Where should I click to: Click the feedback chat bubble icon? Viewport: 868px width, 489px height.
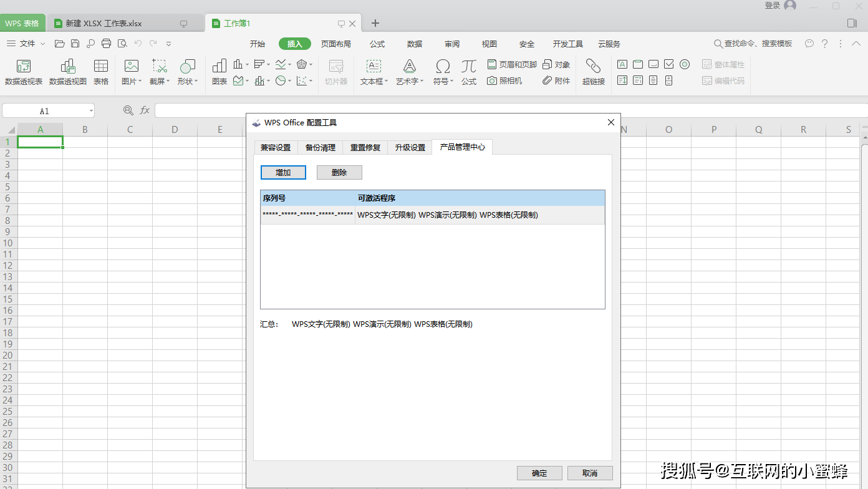(x=809, y=44)
